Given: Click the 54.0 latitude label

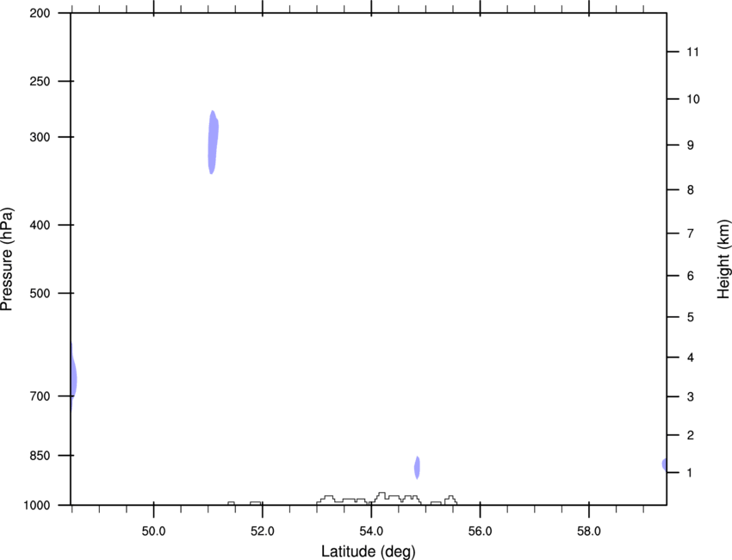Looking at the screenshot, I should pos(371,532).
